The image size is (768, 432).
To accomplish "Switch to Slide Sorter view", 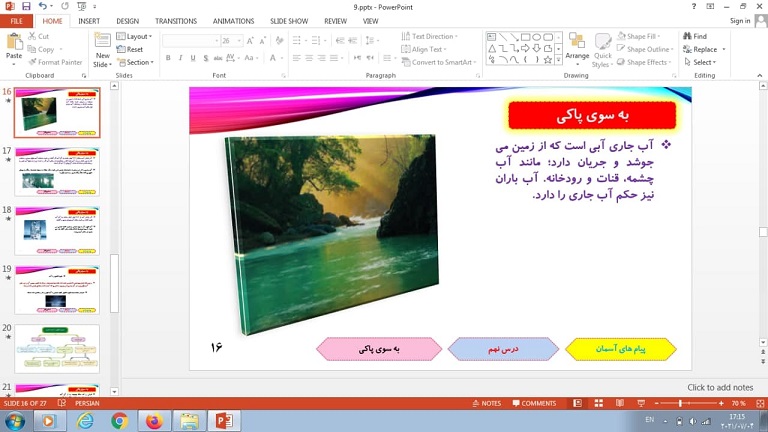I will (600, 403).
